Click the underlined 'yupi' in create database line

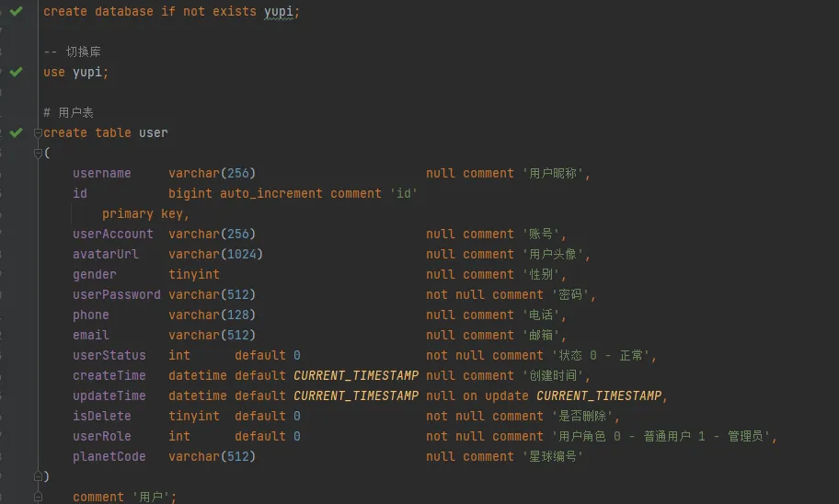click(x=278, y=12)
